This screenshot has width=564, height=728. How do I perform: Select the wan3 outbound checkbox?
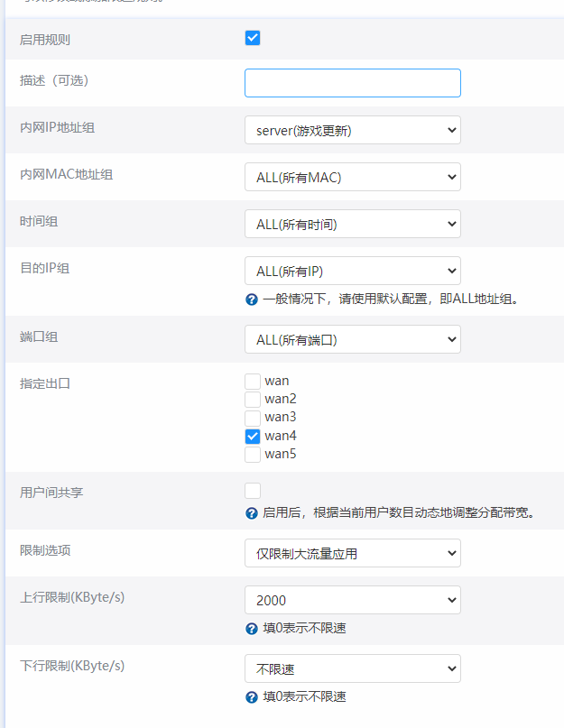(253, 418)
